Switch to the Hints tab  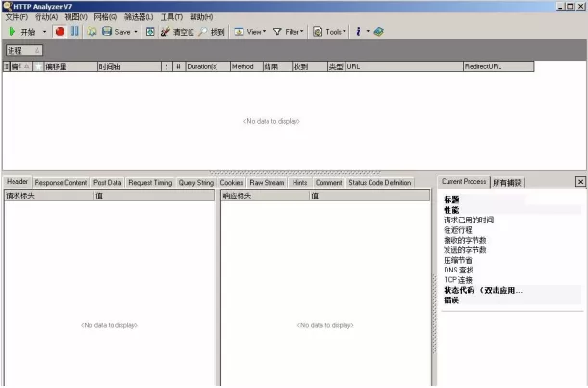point(299,183)
